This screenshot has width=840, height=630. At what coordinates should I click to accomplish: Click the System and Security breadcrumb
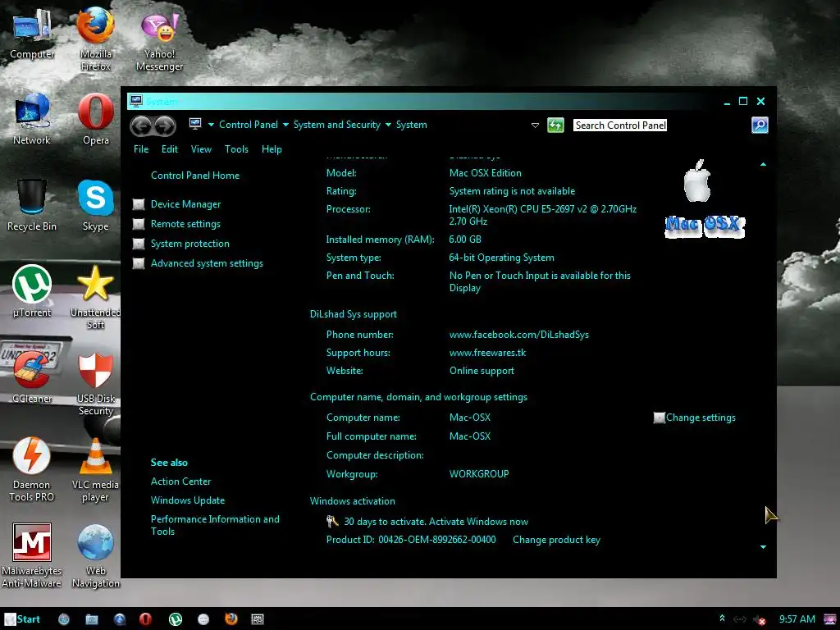(336, 125)
